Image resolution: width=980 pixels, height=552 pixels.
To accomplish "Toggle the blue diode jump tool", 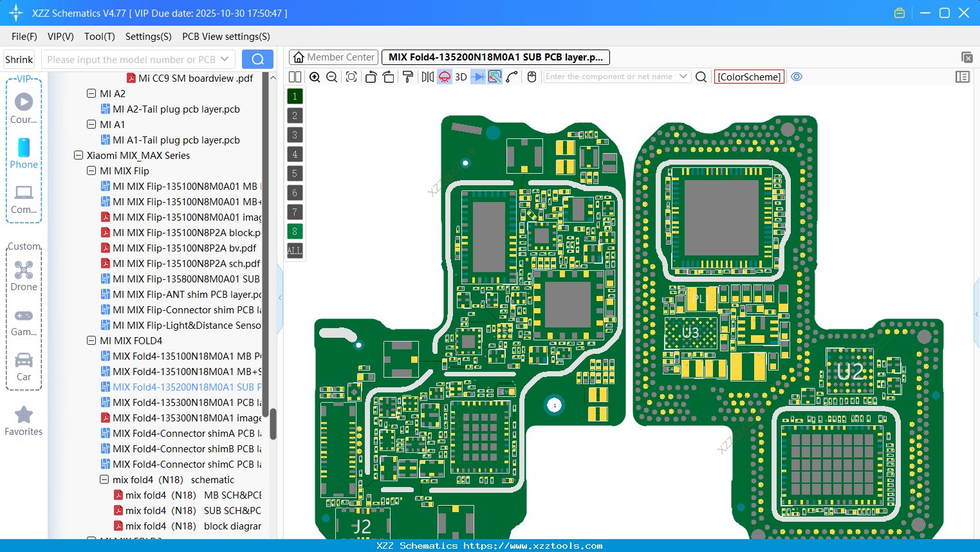I will coord(477,77).
